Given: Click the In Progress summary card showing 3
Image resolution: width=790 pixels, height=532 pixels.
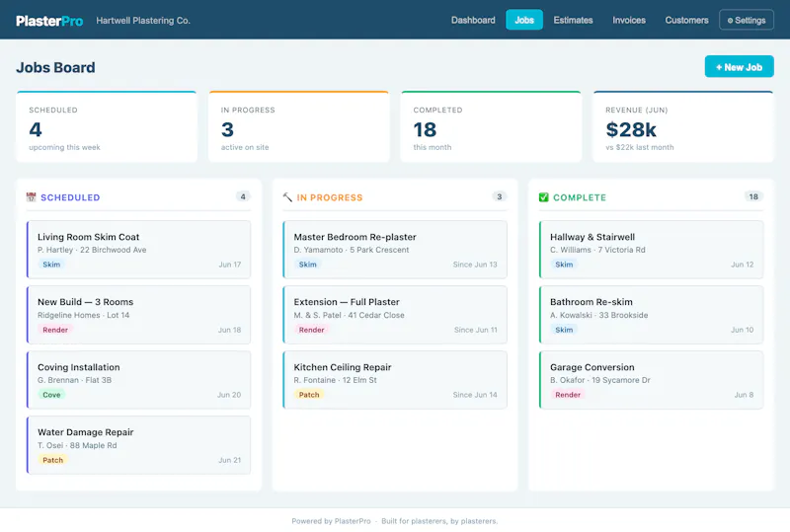Looking at the screenshot, I should (299, 127).
